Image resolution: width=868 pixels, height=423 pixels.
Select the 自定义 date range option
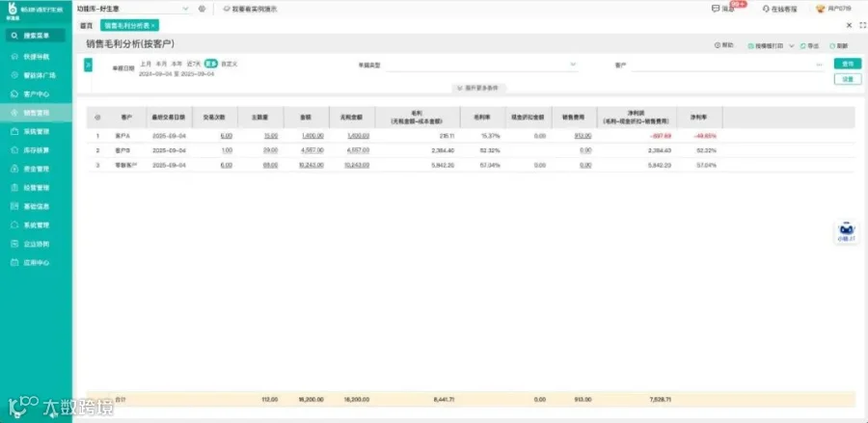[230, 65]
